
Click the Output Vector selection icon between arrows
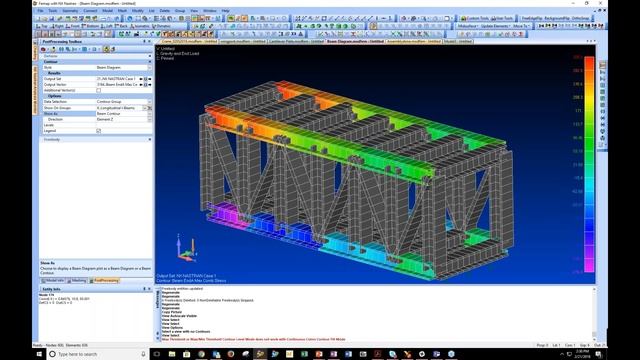tap(145, 84)
